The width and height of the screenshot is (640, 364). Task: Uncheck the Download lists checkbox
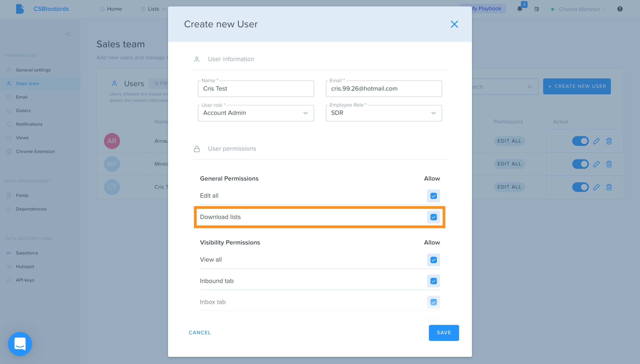click(433, 217)
